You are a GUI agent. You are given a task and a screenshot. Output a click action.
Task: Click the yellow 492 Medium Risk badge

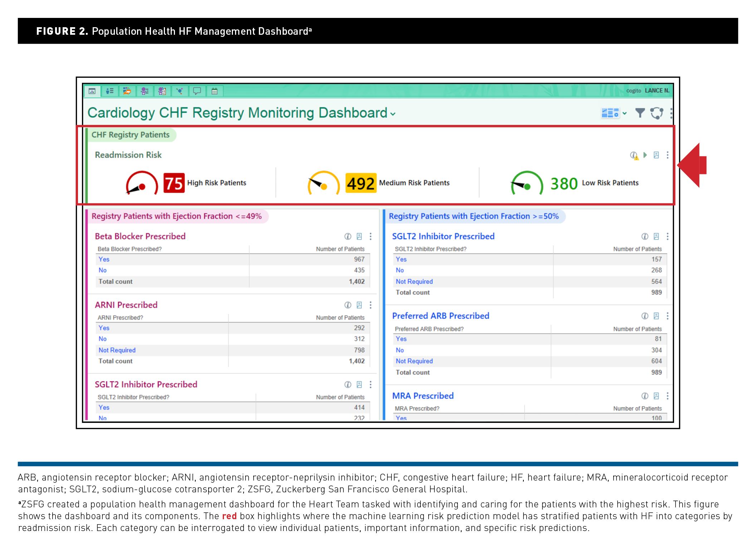click(361, 183)
